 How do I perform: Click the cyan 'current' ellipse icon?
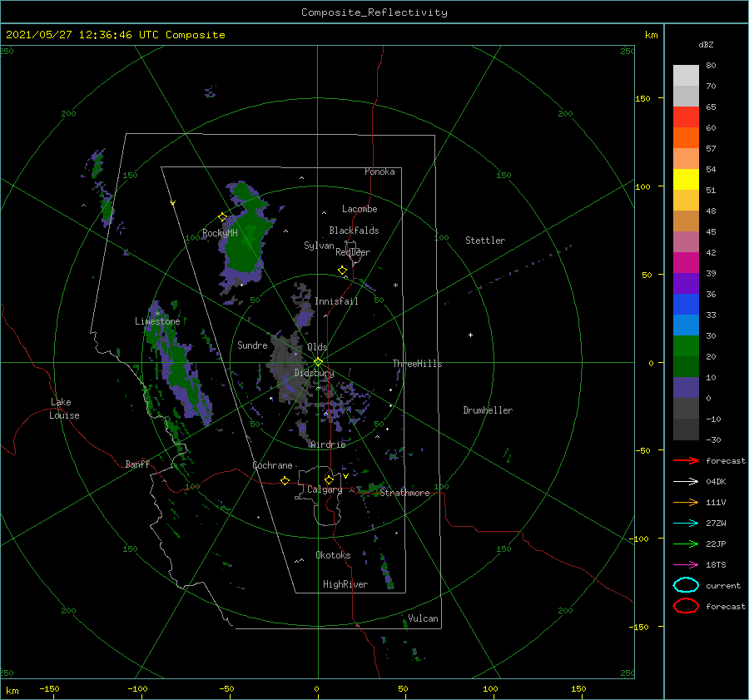[x=686, y=585]
